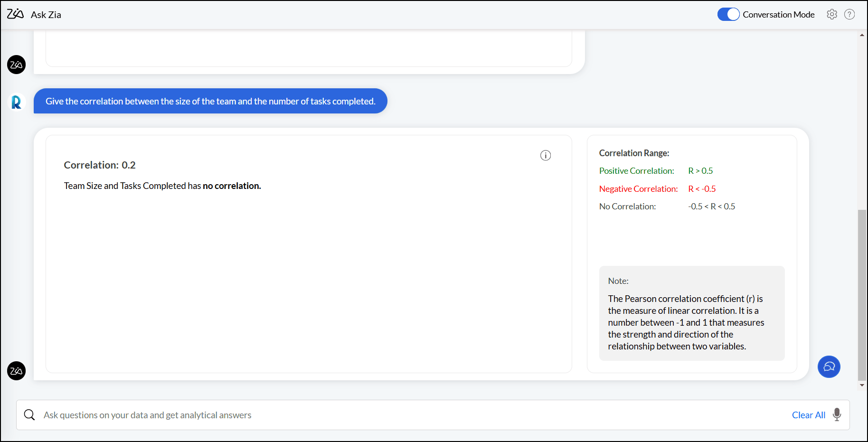Click the info icon on the correlation card
This screenshot has width=868, height=442.
click(546, 155)
